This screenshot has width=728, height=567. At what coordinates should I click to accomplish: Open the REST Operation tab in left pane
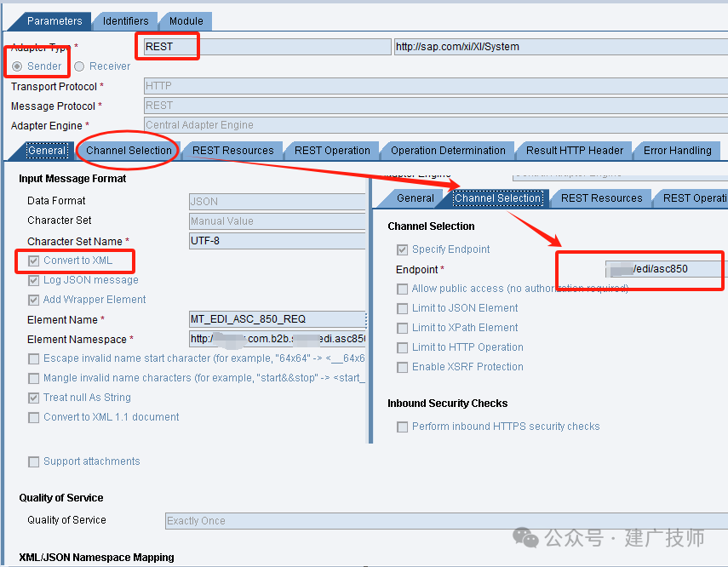(332, 151)
